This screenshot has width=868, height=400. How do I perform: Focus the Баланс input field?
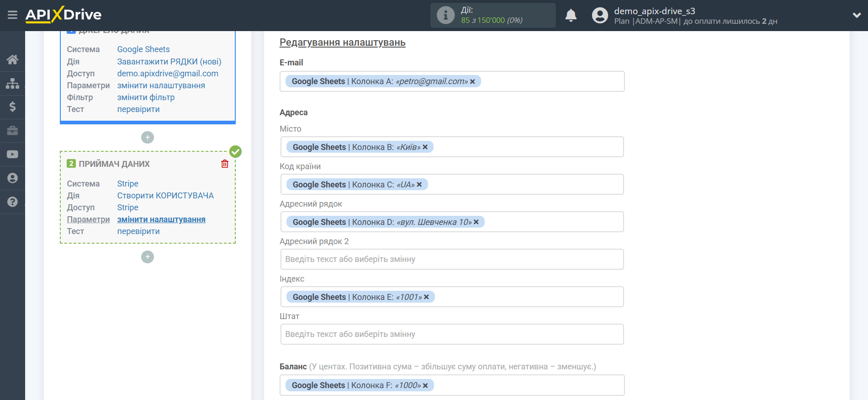click(x=452, y=385)
